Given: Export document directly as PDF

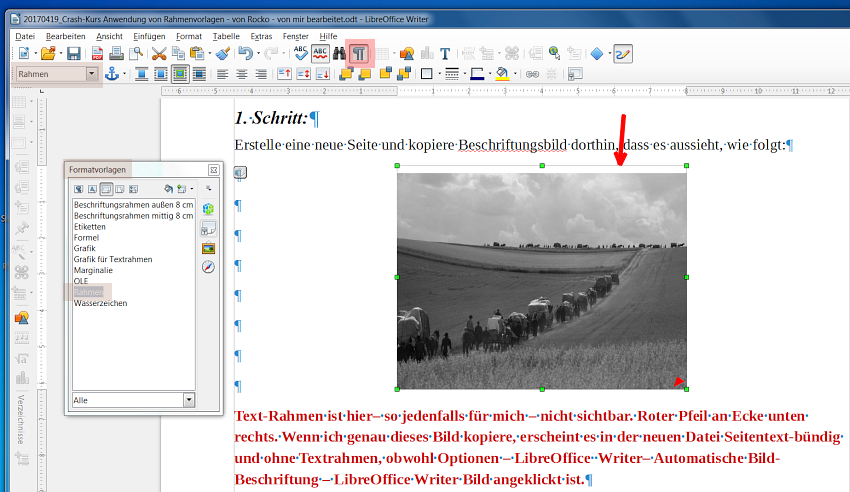Looking at the screenshot, I should (99, 53).
